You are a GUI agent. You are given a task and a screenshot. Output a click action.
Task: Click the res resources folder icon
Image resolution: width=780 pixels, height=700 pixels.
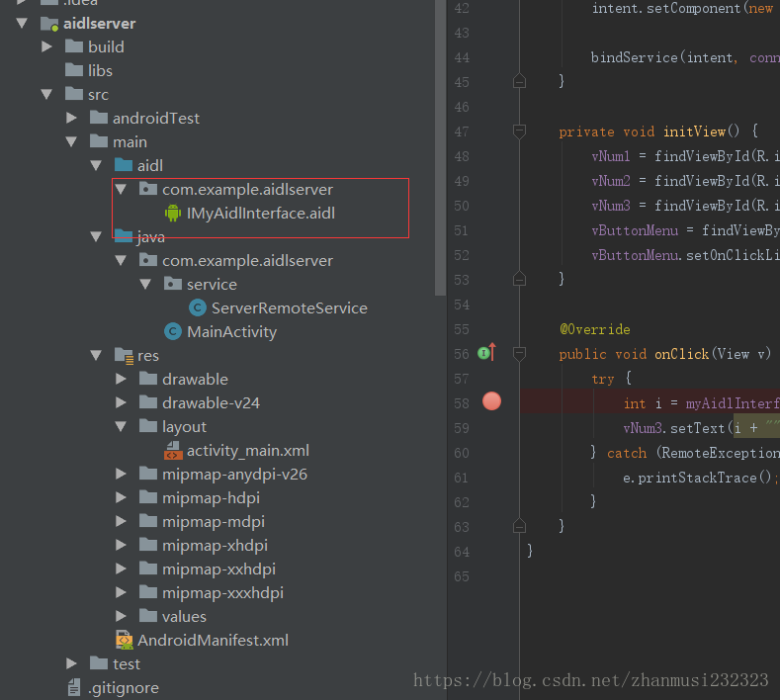click(x=124, y=356)
